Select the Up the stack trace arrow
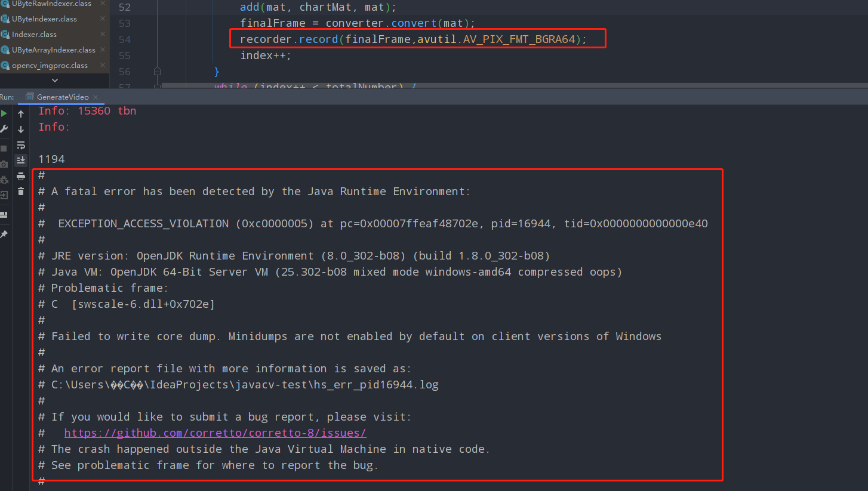This screenshot has height=491, width=868. 21,114
